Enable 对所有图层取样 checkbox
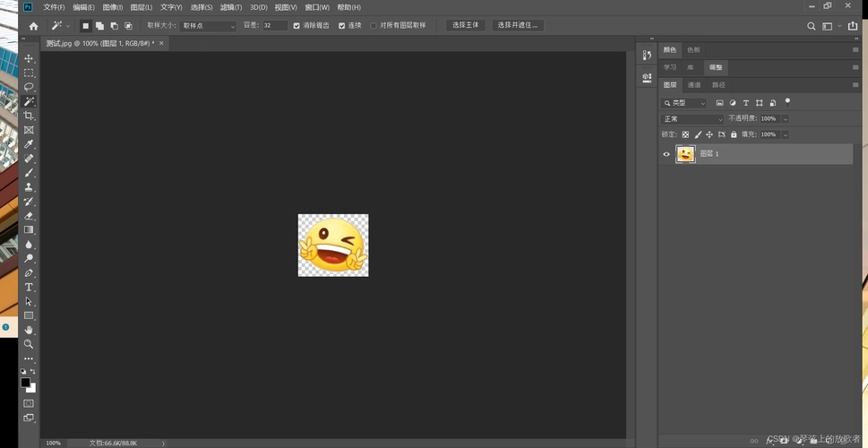Screen dimensions: 868x448 tap(374, 25)
